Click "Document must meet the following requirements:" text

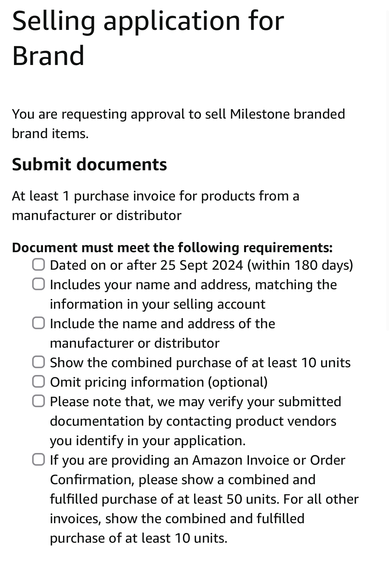point(172,248)
